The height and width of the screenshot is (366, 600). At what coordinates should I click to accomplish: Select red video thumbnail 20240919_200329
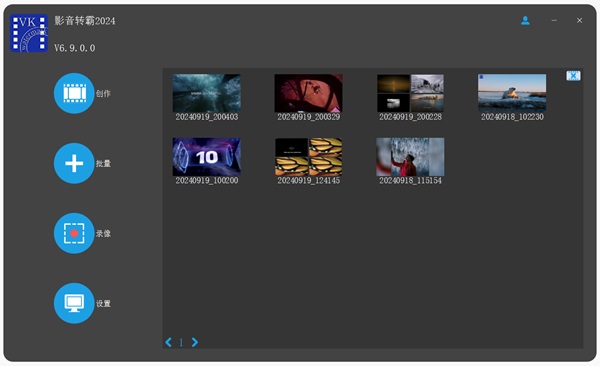click(308, 93)
